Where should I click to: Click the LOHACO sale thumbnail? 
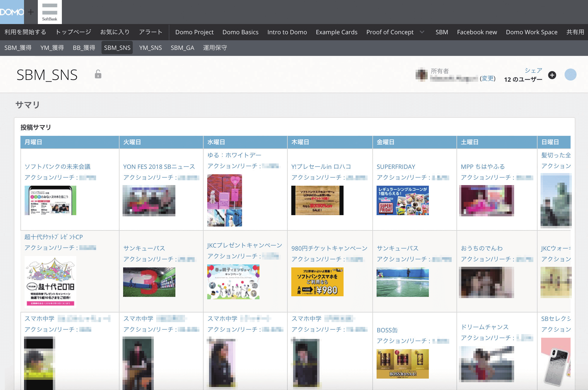tap(317, 200)
